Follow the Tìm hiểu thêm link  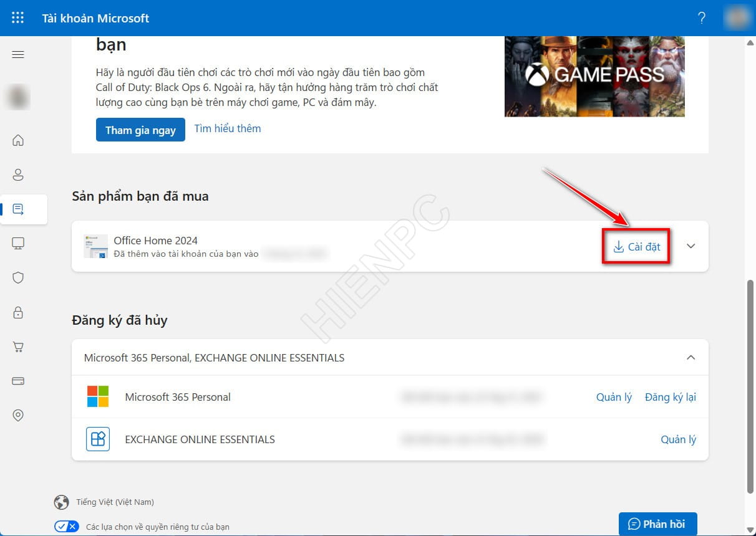(x=228, y=128)
